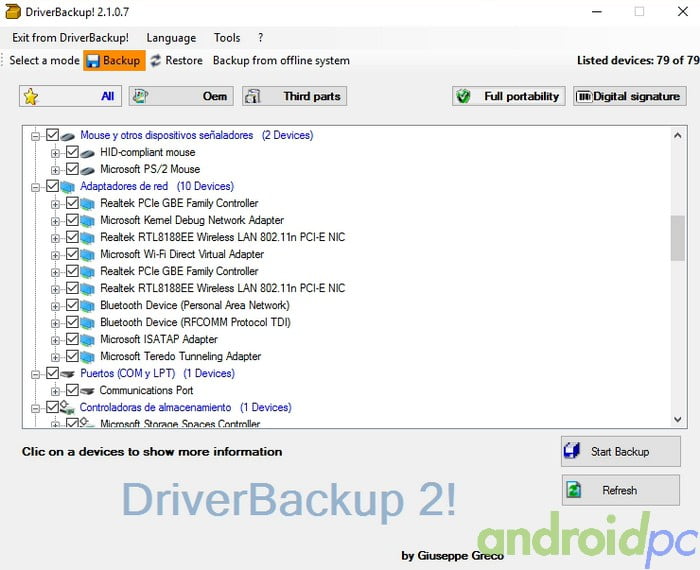Screen dimensions: 700x570
Task: Uncheck the Microsoft PS/2 Mouse checkbox
Action: (72, 169)
